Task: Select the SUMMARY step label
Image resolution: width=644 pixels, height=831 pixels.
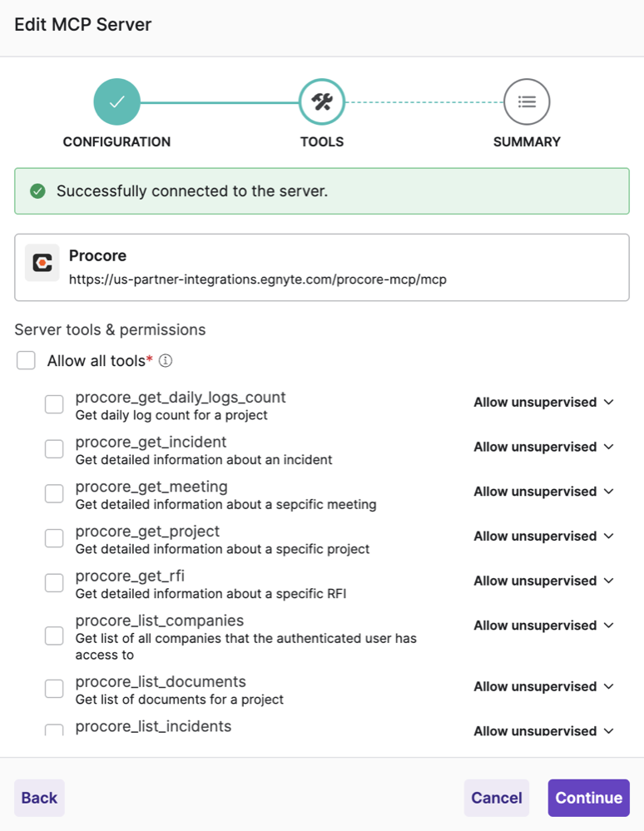Action: [527, 142]
